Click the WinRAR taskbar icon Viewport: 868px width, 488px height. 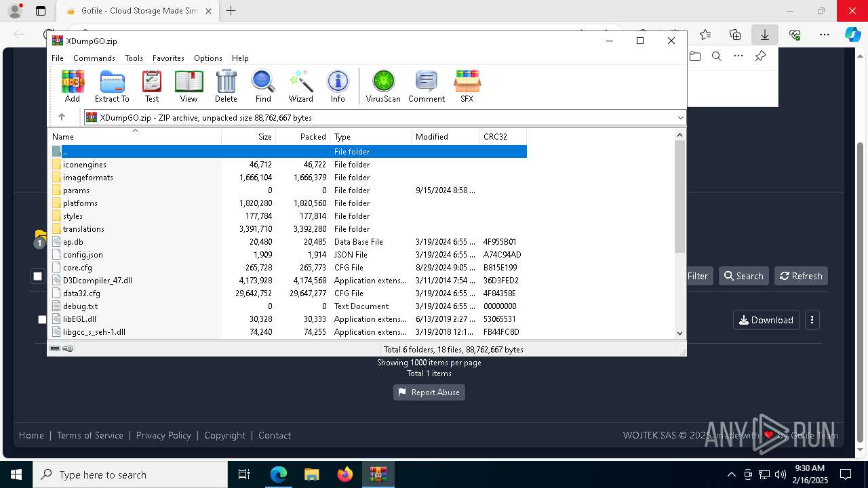click(x=378, y=474)
